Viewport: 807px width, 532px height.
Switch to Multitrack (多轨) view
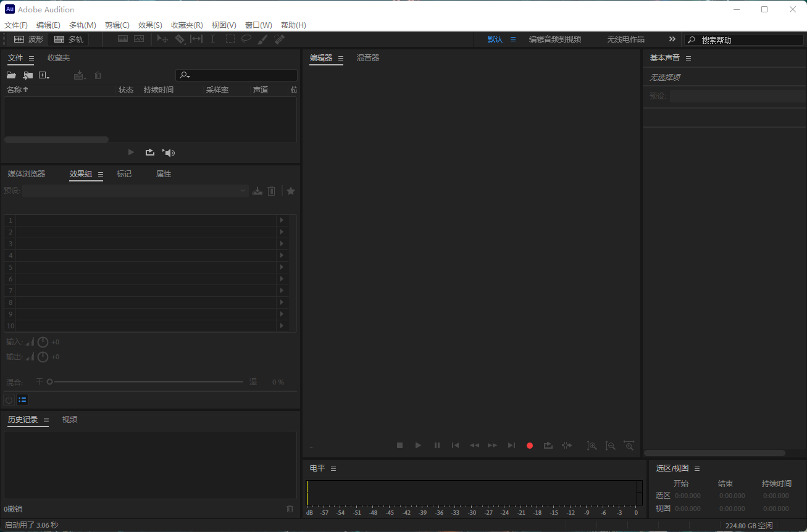point(69,39)
